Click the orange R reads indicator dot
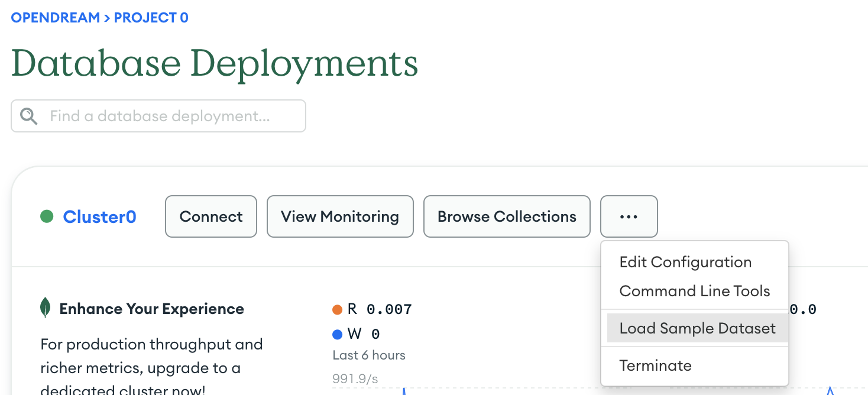This screenshot has width=868, height=395. pos(338,309)
